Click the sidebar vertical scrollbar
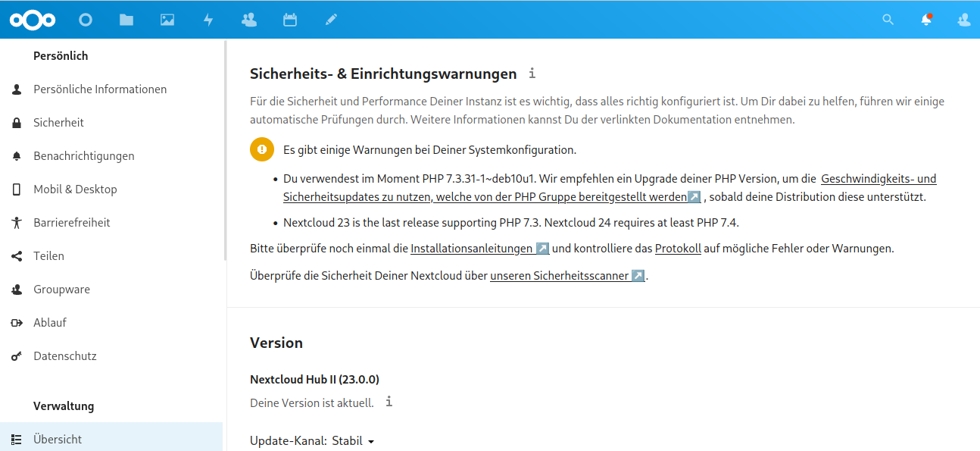This screenshot has height=451, width=980. point(225,152)
